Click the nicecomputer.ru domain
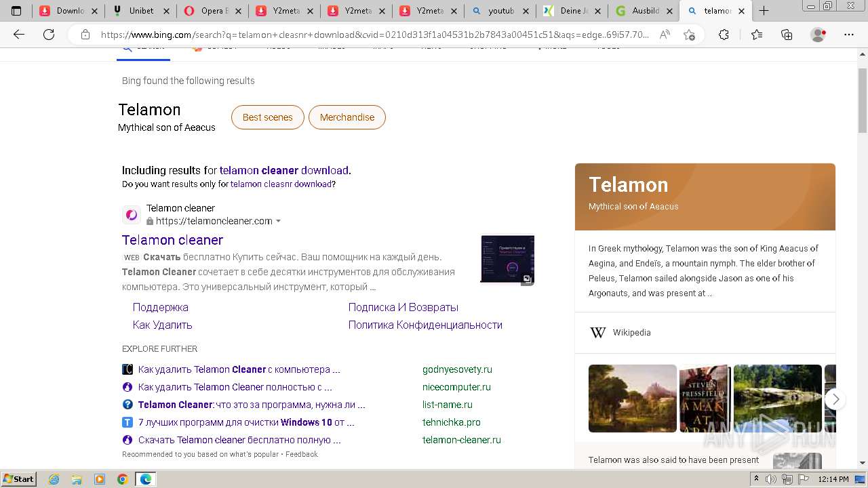 (x=456, y=387)
